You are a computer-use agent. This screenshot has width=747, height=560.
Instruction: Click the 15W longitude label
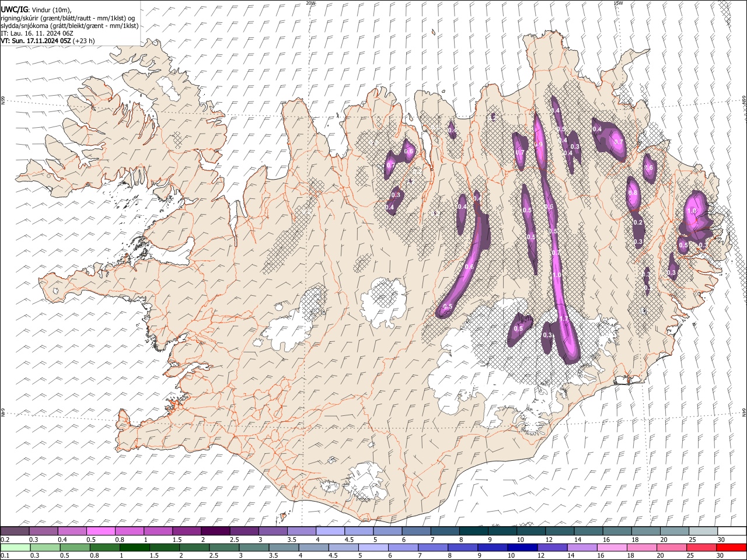pos(618,3)
